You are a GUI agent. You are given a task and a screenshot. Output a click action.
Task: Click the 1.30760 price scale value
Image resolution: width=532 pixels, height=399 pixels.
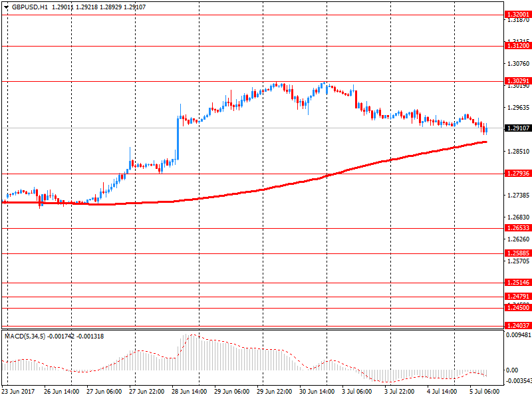point(518,63)
